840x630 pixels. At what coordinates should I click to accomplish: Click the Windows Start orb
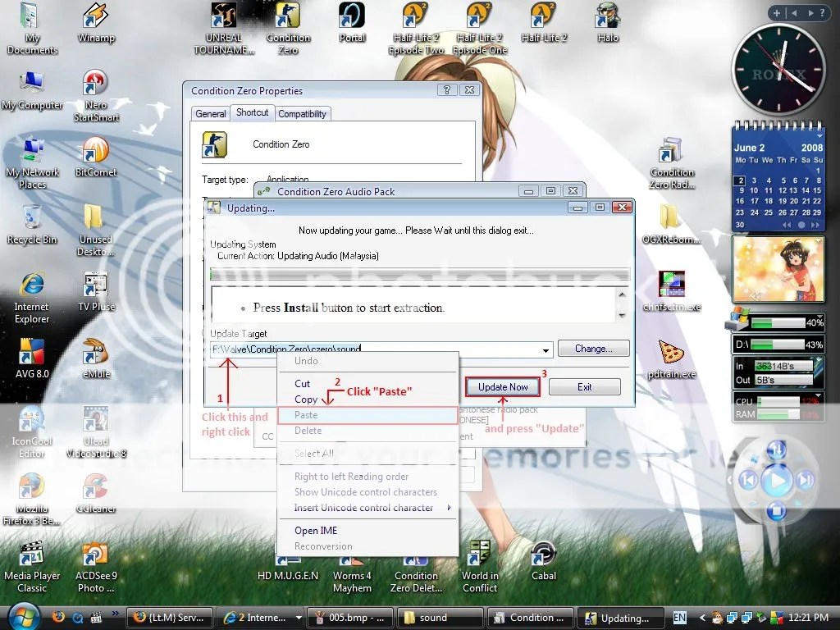pos(22,616)
